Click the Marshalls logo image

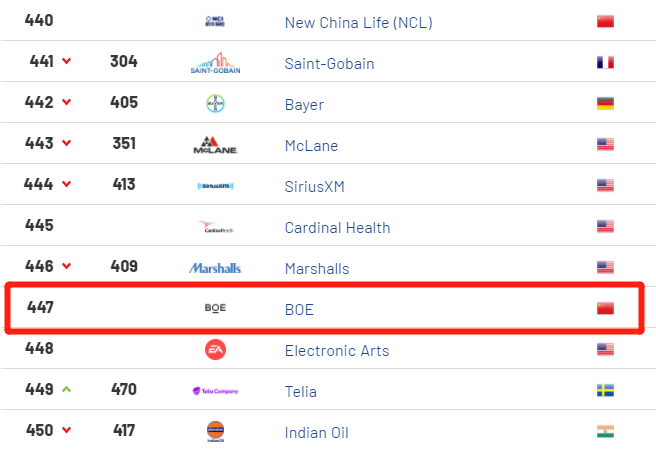coord(215,268)
